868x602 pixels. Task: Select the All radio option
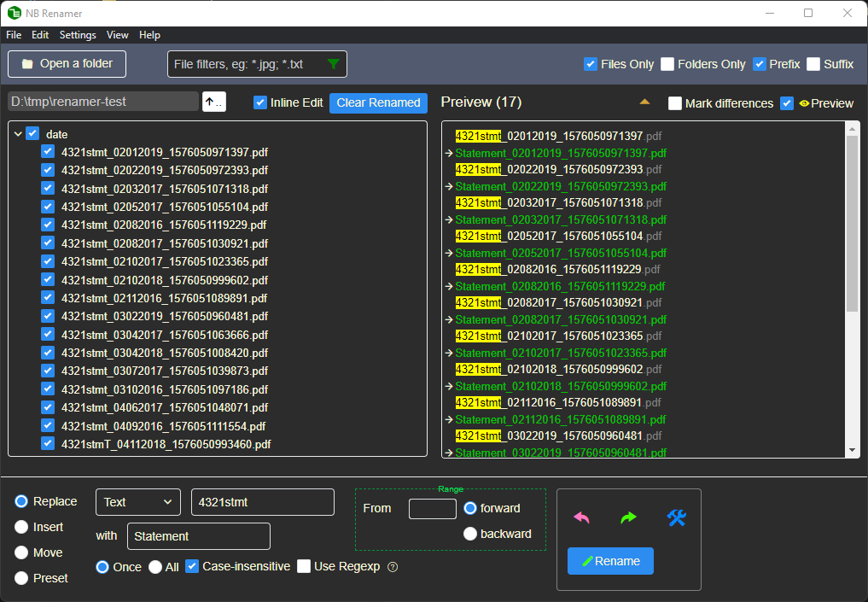155,567
